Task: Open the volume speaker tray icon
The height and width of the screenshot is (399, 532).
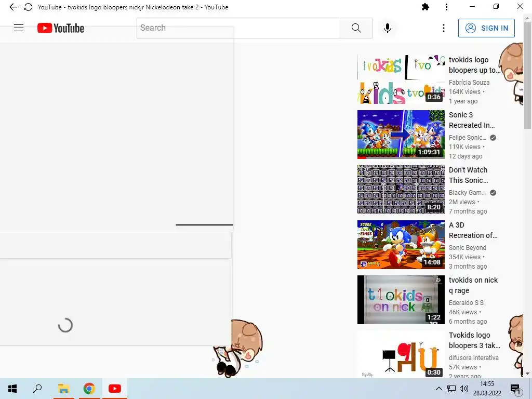Action: (x=464, y=389)
